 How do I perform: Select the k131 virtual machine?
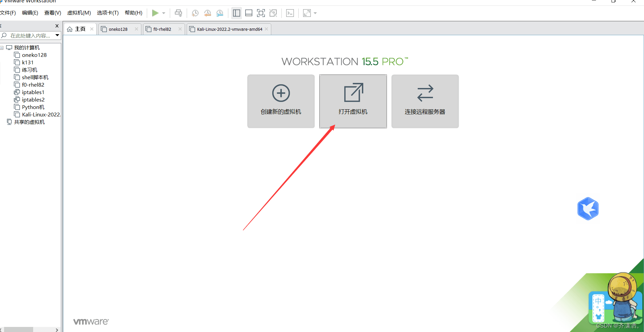28,63
